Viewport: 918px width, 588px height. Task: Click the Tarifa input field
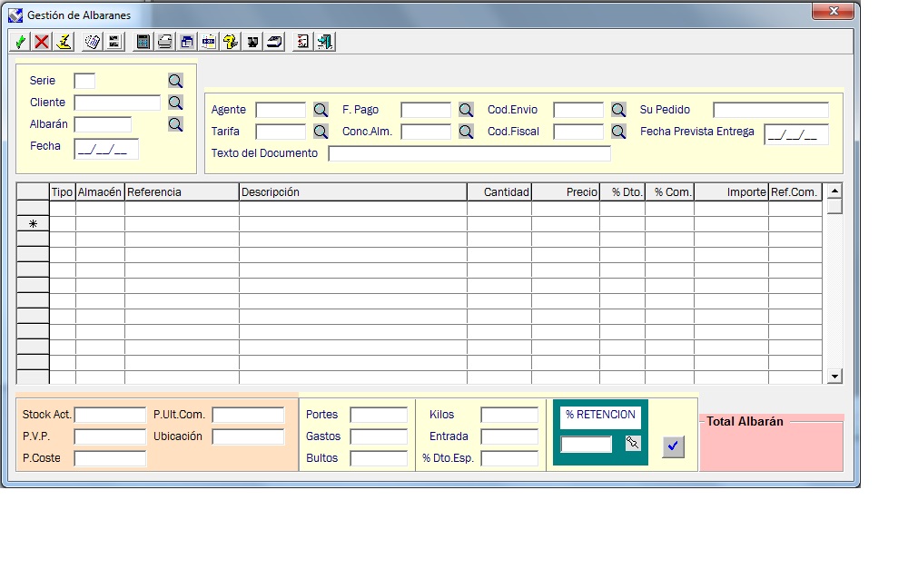click(x=281, y=132)
